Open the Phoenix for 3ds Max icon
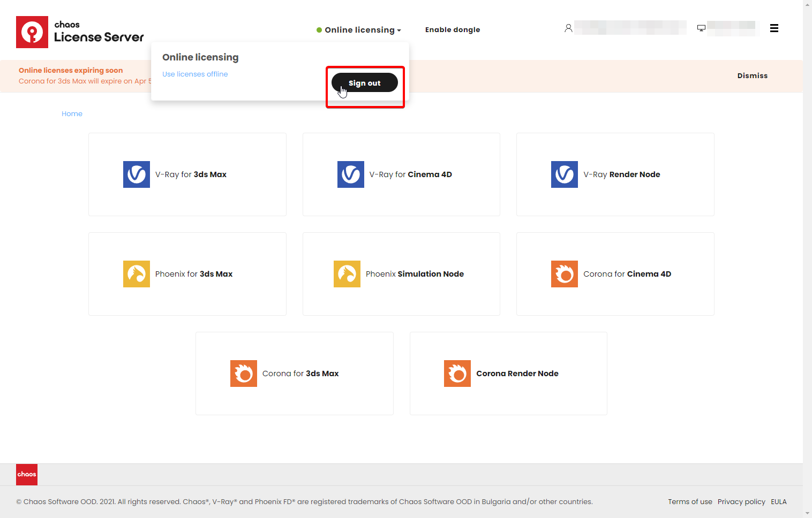The width and height of the screenshot is (812, 518). tap(137, 274)
